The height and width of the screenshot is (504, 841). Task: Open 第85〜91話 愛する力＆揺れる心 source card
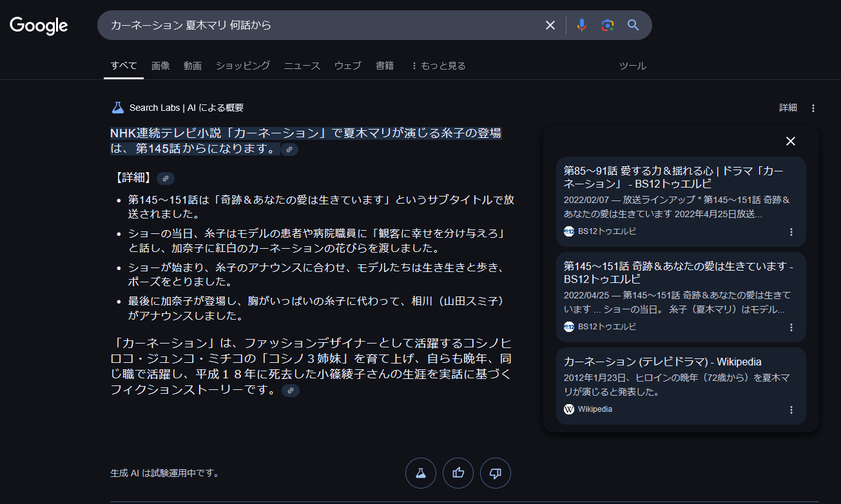[x=681, y=202]
